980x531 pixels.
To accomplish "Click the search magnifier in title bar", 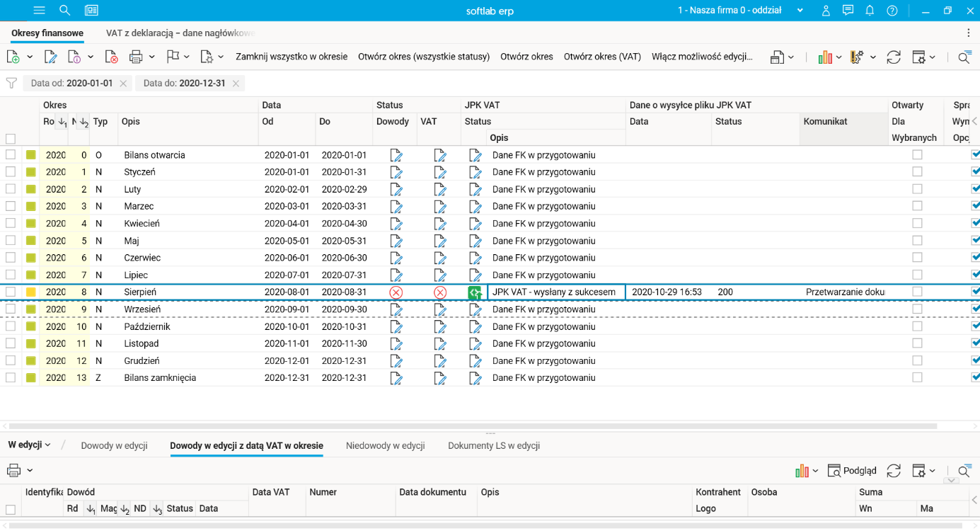I will 64,11.
